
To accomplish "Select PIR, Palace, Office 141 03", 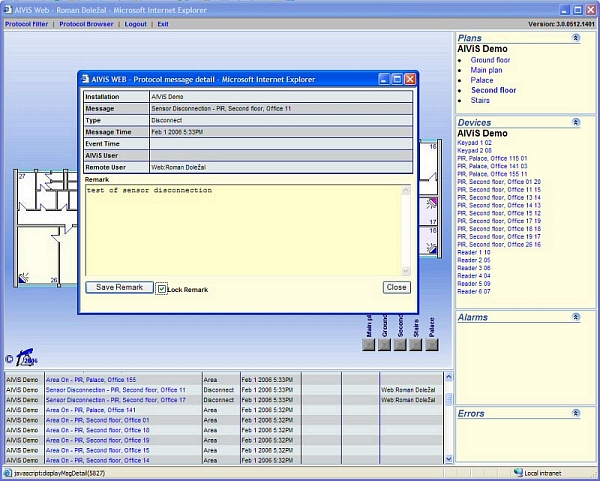I will point(492,166).
